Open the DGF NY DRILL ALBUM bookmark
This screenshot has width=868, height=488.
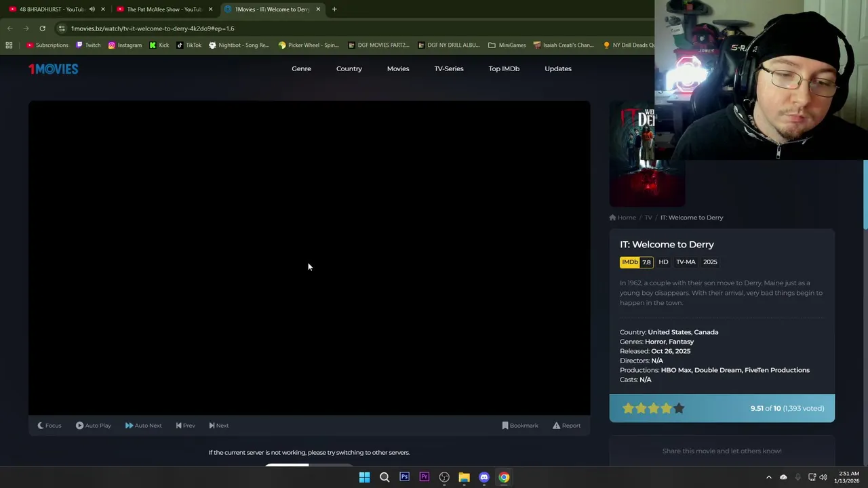pos(449,45)
